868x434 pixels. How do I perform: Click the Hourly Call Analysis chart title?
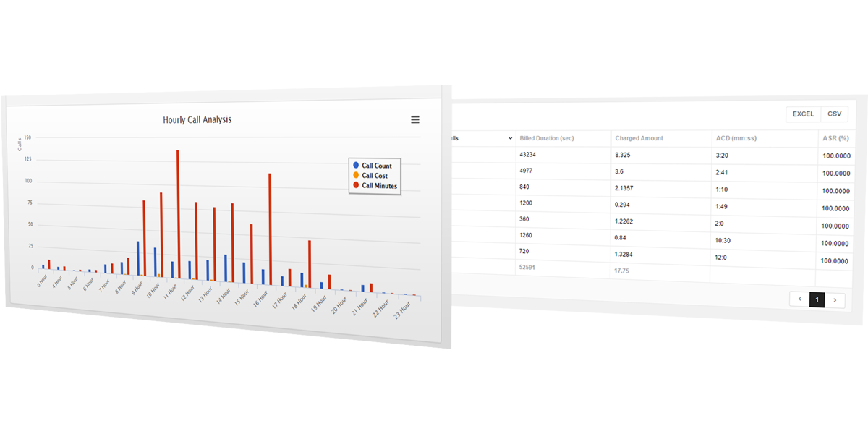(x=197, y=119)
